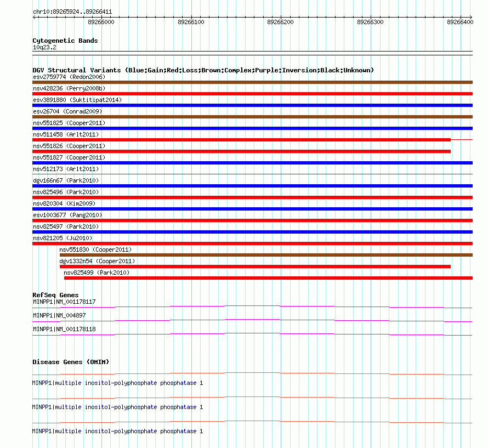
Task: Click the nsv511458 (Arlt2011) label
Action: 66,134
